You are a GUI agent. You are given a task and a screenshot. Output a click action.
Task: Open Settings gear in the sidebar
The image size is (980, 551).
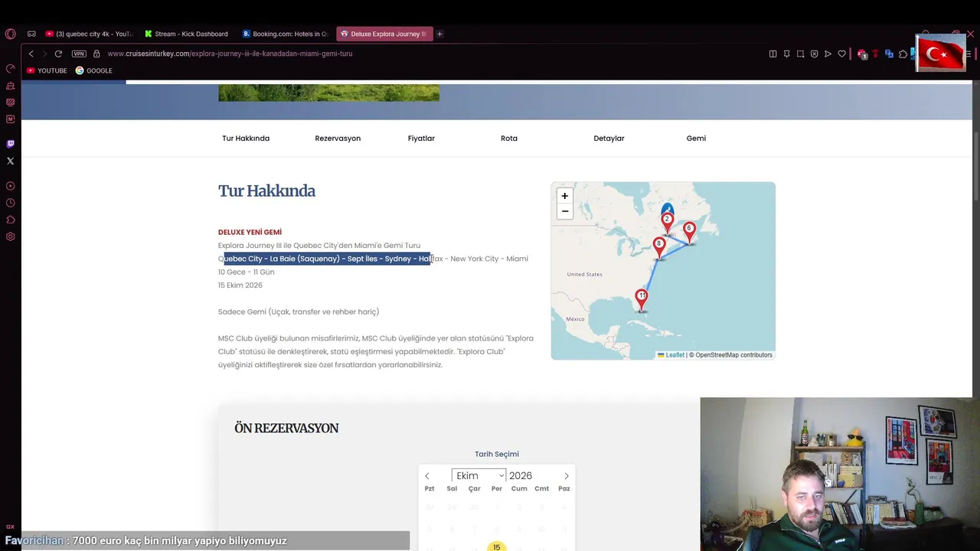[10, 236]
